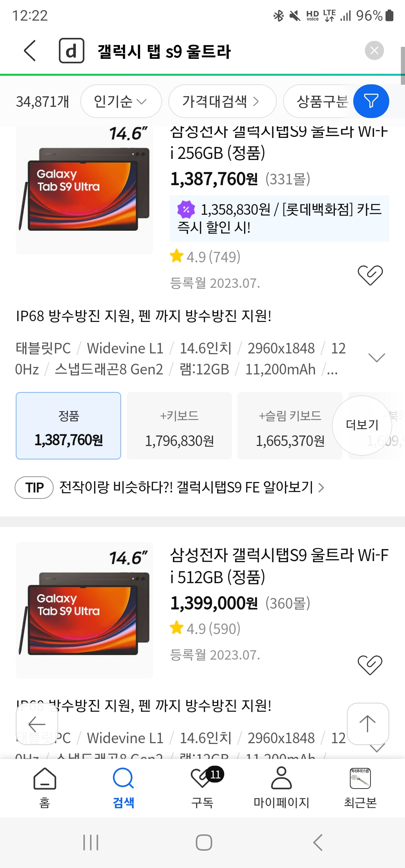The width and height of the screenshot is (405, 868).
Task: Tap the Danawa 'd' logo icon
Action: pos(71,51)
